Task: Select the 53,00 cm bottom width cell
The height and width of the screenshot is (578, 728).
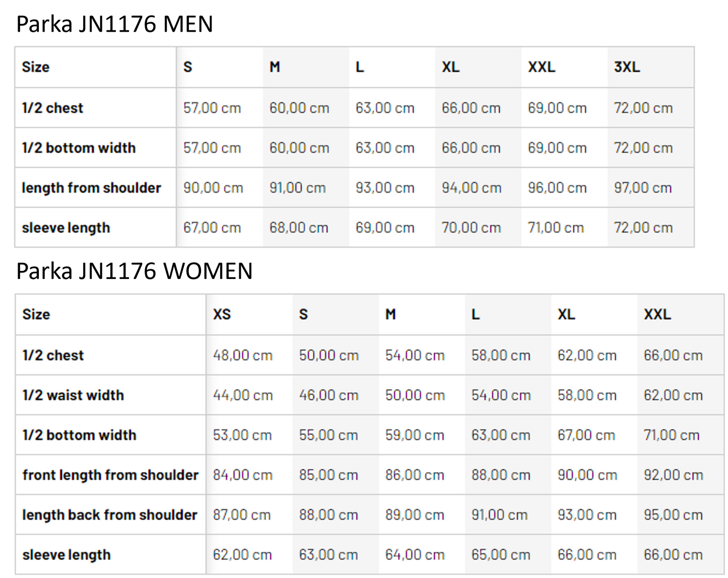Action: point(242,435)
